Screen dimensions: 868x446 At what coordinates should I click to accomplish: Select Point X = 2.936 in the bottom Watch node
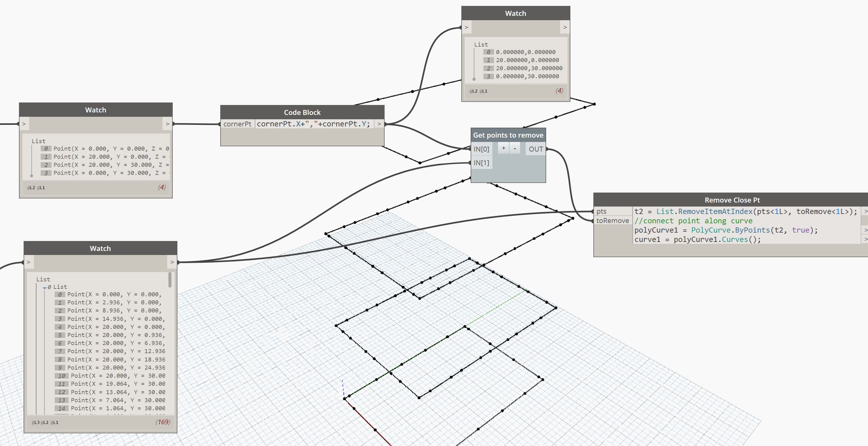pos(114,302)
